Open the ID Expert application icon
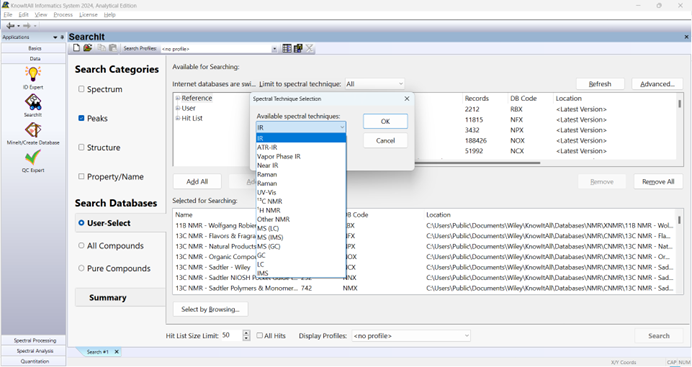Image resolution: width=692 pixels, height=367 pixels. pyautogui.click(x=33, y=74)
